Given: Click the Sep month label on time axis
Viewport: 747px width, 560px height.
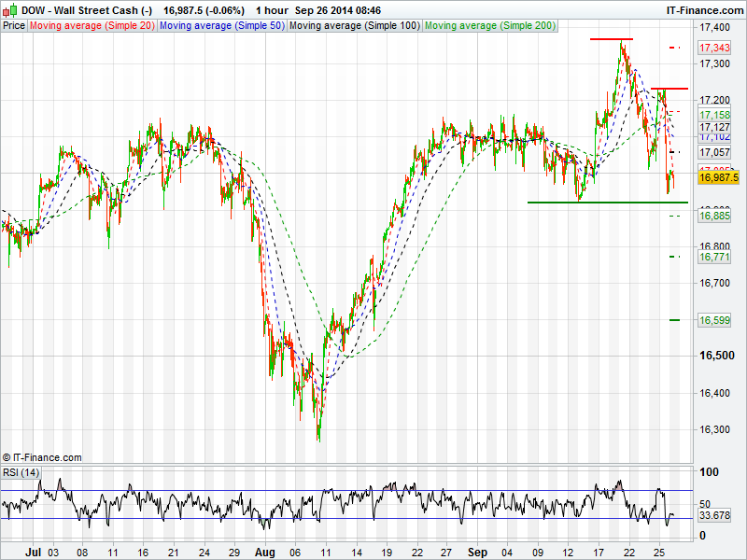Looking at the screenshot, I should [477, 553].
